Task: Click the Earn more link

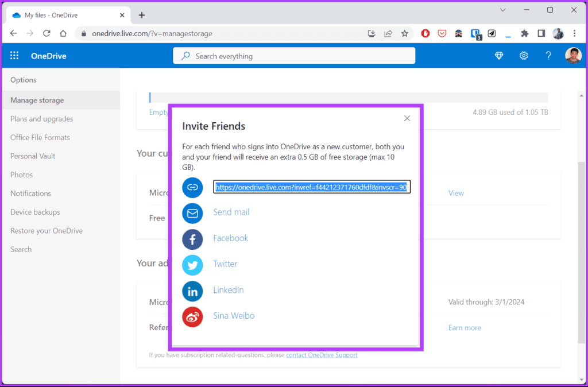Action: 465,328
